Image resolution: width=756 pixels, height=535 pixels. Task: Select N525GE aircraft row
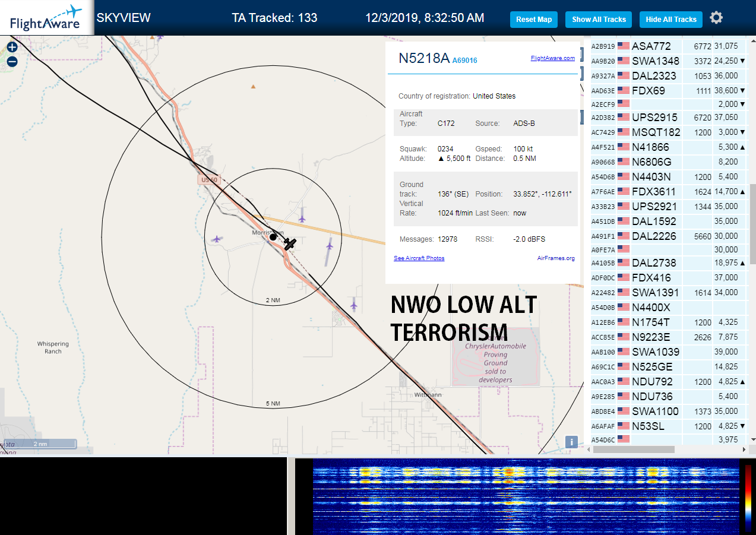[x=669, y=366]
